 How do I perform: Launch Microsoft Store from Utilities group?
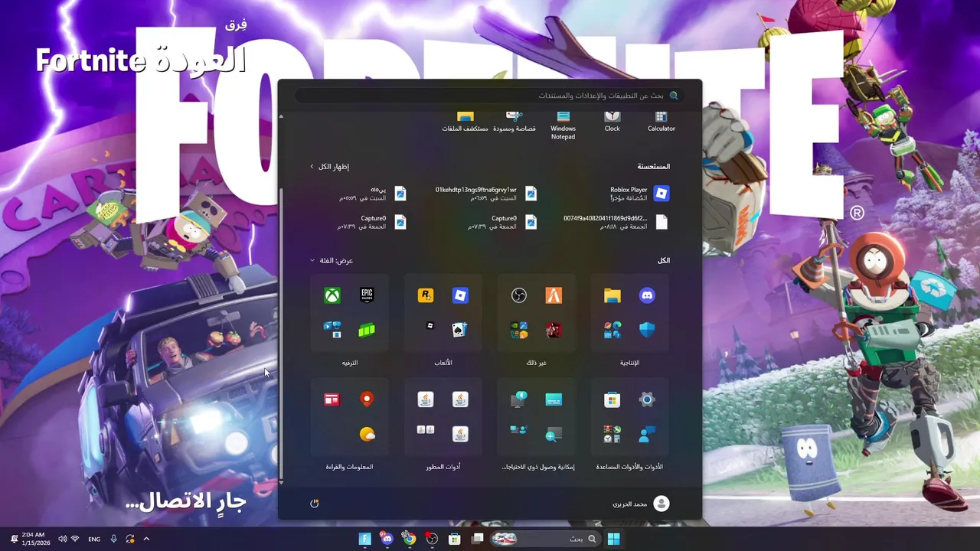[612, 399]
